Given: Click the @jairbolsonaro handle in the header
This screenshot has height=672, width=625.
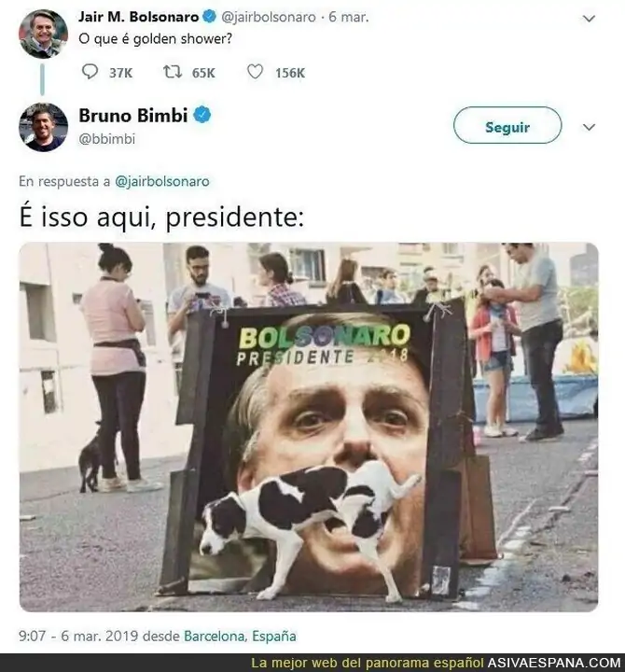Looking at the screenshot, I should tap(269, 17).
